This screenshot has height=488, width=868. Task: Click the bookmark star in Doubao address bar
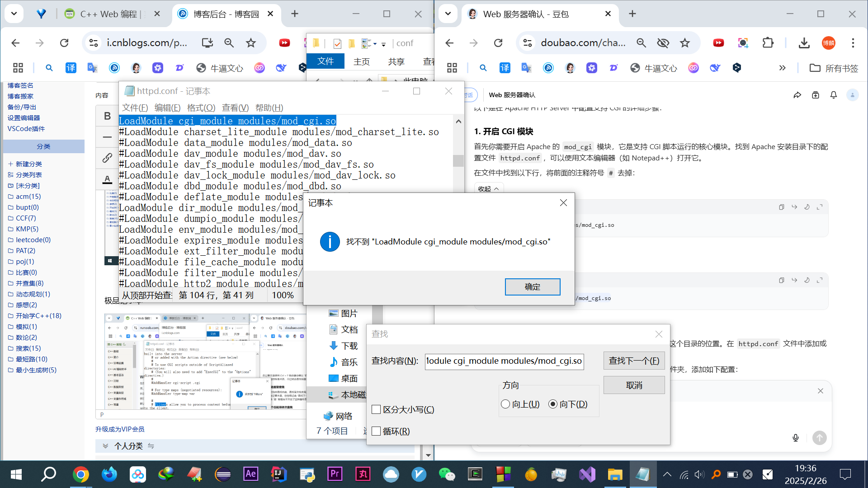pyautogui.click(x=685, y=43)
